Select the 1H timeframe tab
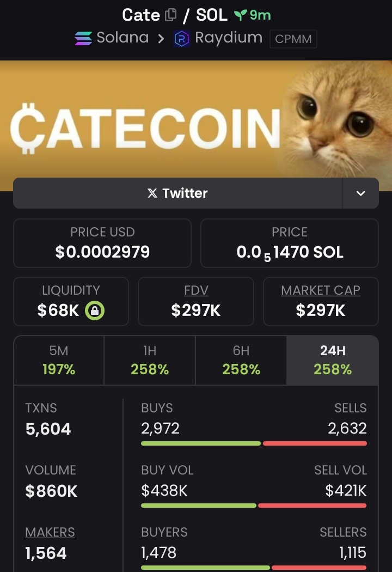Screen dimensions: 392x572 150,360
